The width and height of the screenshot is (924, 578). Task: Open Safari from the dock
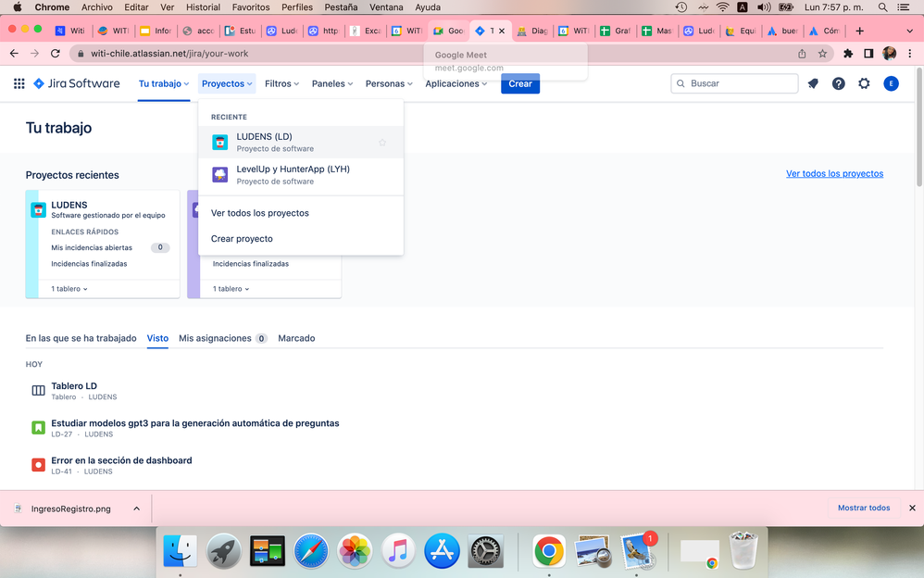(311, 551)
